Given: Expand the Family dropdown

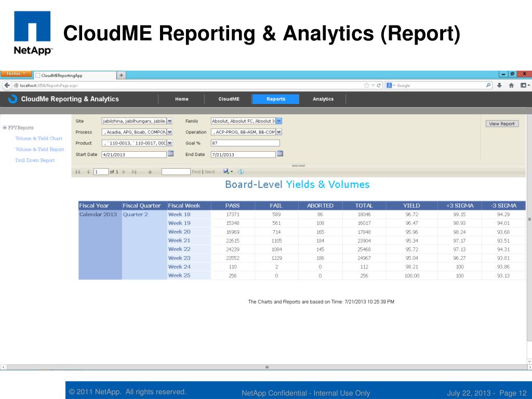Looking at the screenshot, I should point(278,121).
